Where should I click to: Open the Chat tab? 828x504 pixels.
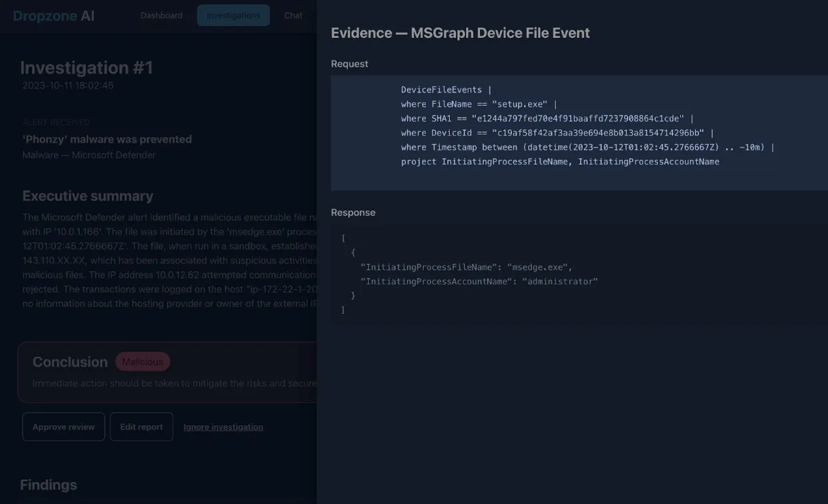click(x=293, y=15)
